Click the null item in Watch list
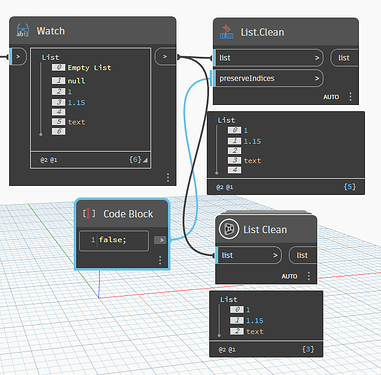The height and width of the screenshot is (375, 381). point(76,81)
